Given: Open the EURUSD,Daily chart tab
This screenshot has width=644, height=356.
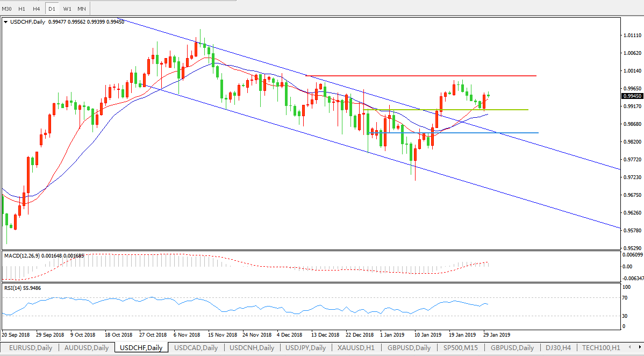Looking at the screenshot, I should pos(31,348).
